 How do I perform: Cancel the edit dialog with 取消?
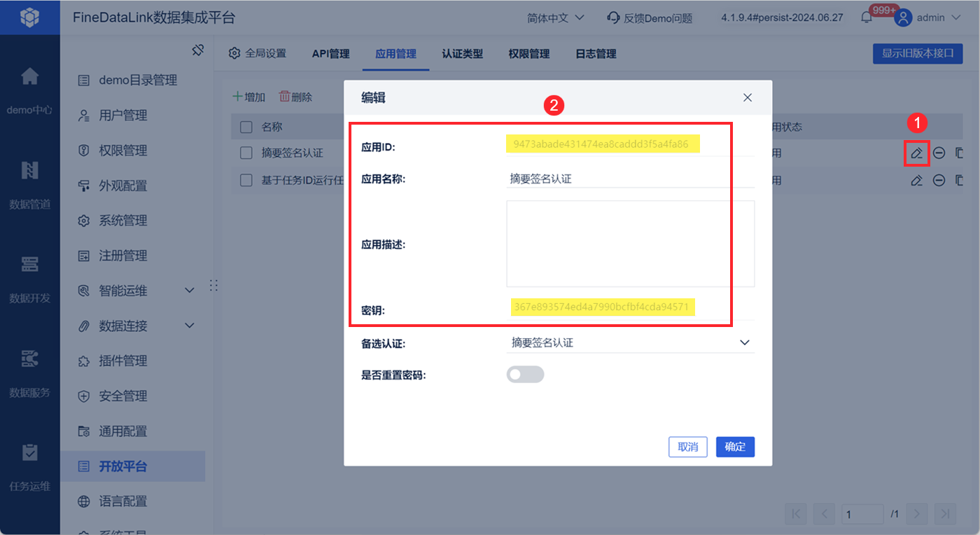(x=688, y=447)
